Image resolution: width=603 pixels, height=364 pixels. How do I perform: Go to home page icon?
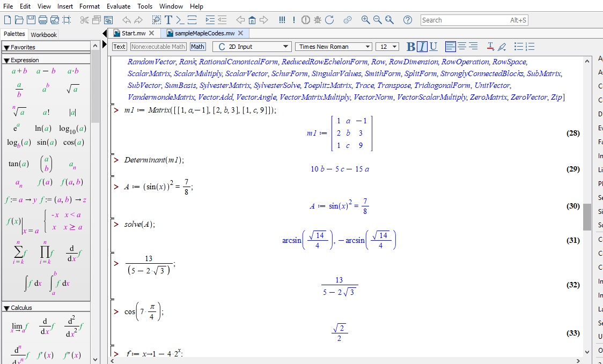(252, 20)
